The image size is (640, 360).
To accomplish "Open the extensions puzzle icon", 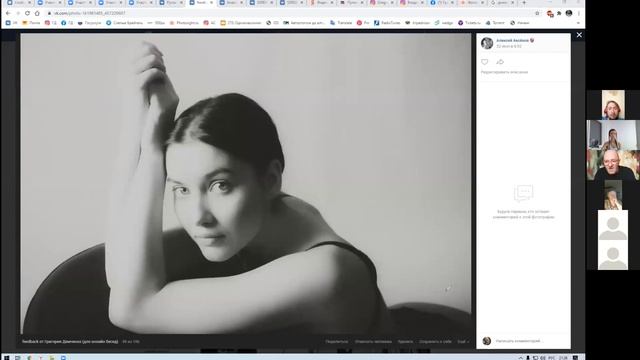I will click(x=559, y=13).
